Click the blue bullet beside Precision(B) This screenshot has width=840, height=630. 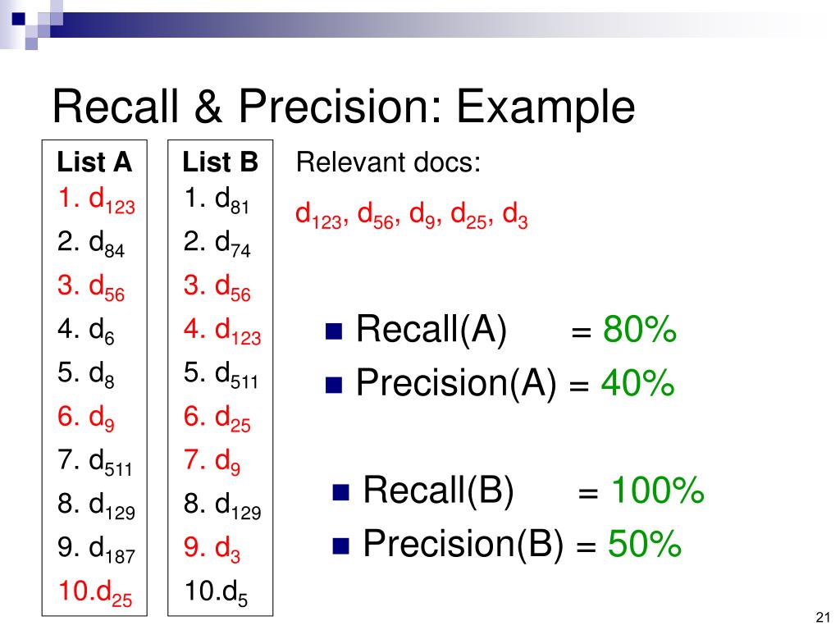[340, 546]
